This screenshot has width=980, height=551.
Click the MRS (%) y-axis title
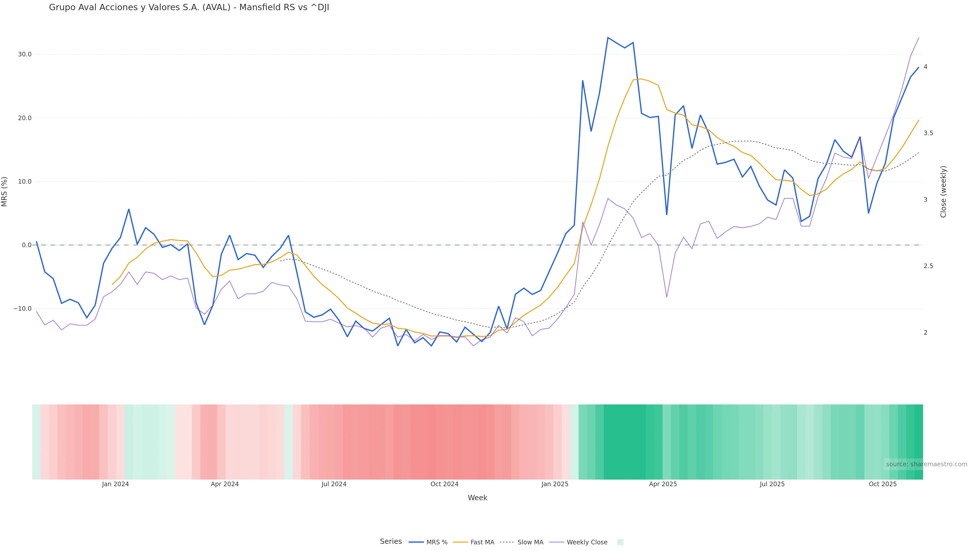click(5, 191)
